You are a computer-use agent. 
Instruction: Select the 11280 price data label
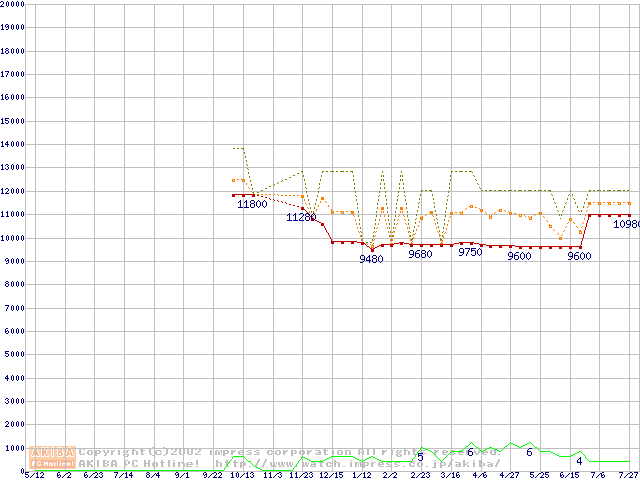301,217
